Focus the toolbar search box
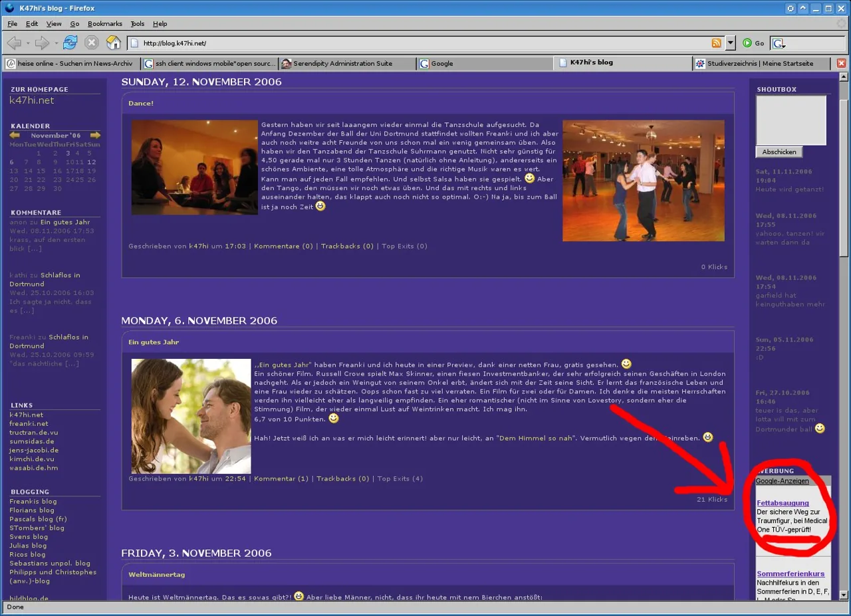The image size is (851, 616). tap(816, 44)
